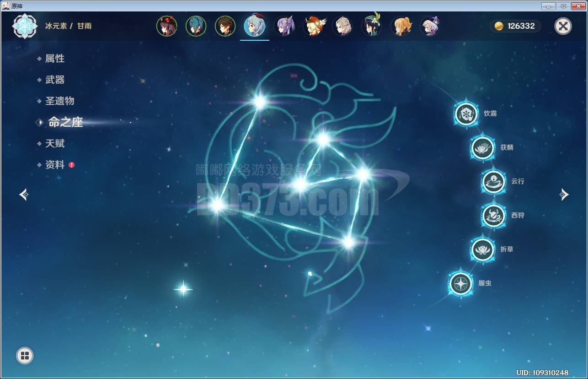The image size is (588, 379).
Task: Select the Hu Tao character avatar
Action: pos(166,26)
